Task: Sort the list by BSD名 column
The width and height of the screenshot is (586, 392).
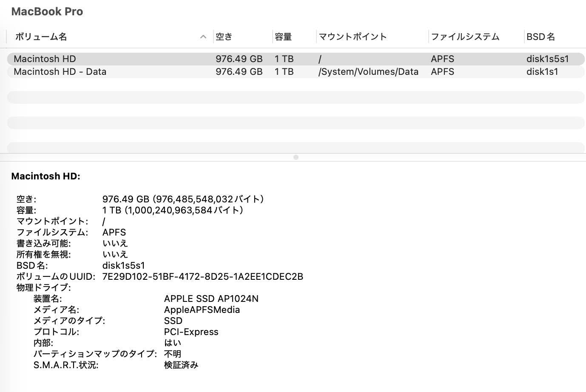Action: (x=540, y=37)
